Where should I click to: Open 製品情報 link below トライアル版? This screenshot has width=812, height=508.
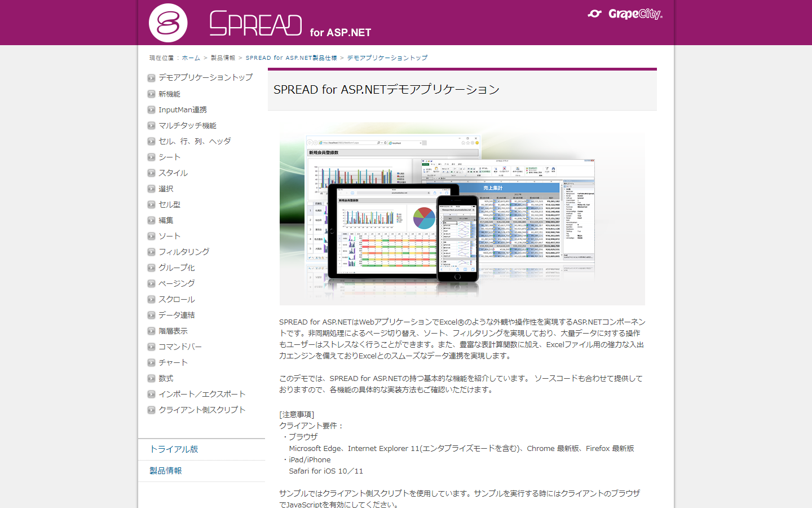coord(166,471)
